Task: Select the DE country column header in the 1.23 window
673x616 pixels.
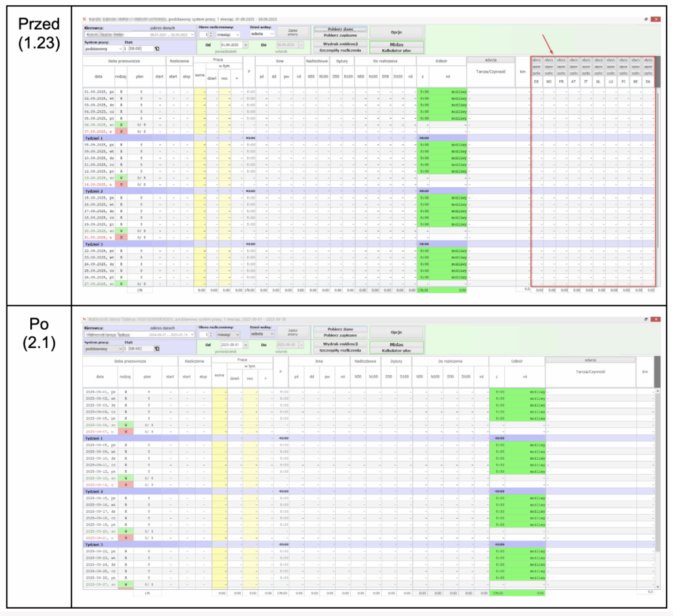Action: [x=536, y=81]
